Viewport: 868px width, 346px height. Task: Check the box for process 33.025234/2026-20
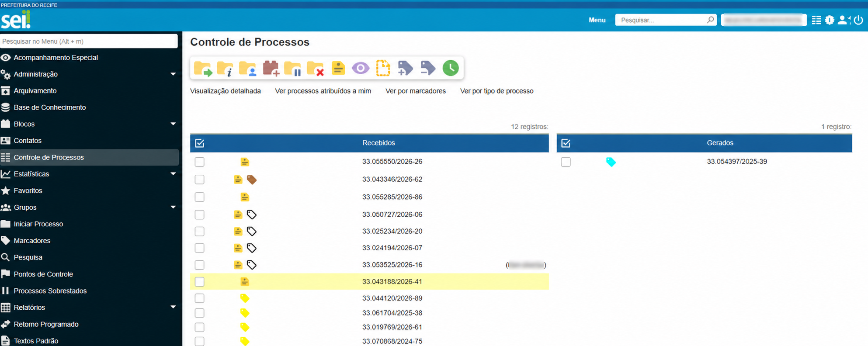pyautogui.click(x=200, y=232)
